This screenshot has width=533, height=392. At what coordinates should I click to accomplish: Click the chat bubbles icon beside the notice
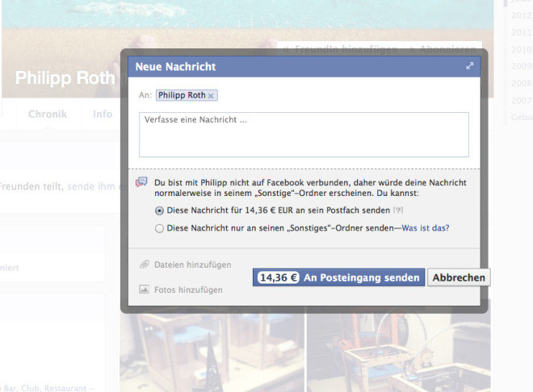[141, 182]
